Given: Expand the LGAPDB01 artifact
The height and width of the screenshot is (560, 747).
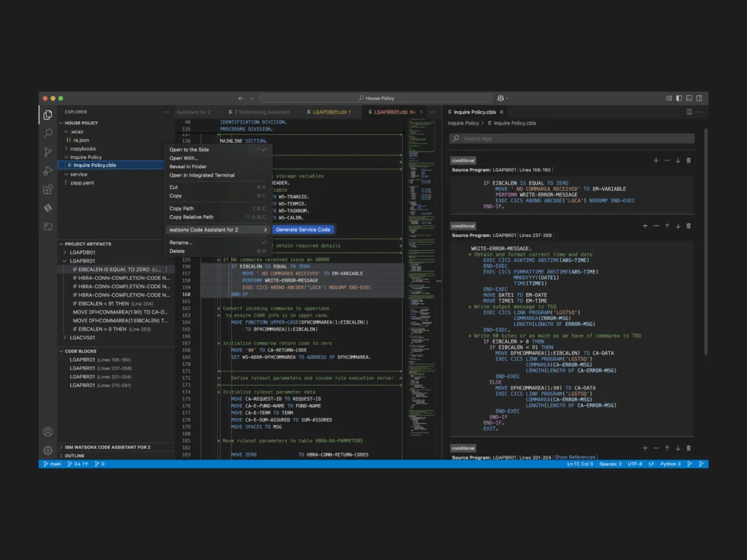Looking at the screenshot, I should point(65,252).
